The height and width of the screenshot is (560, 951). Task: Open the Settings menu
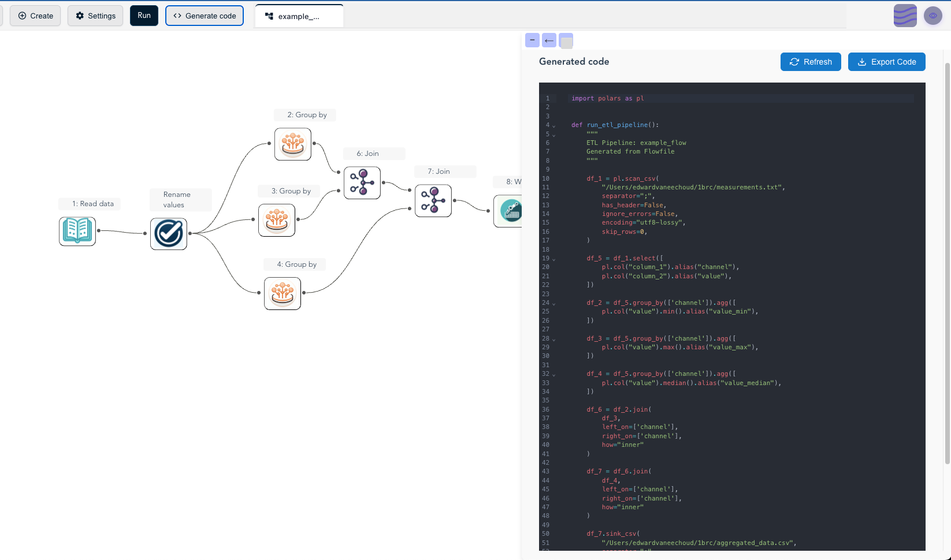[95, 16]
